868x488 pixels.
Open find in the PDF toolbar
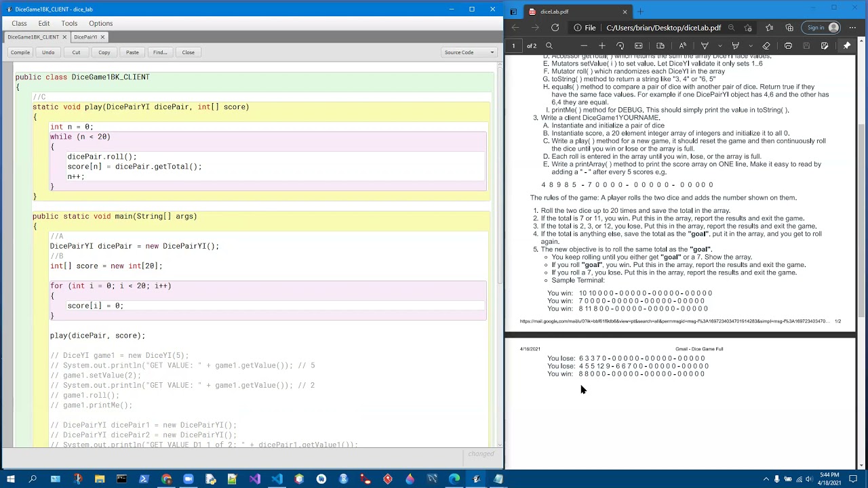549,45
